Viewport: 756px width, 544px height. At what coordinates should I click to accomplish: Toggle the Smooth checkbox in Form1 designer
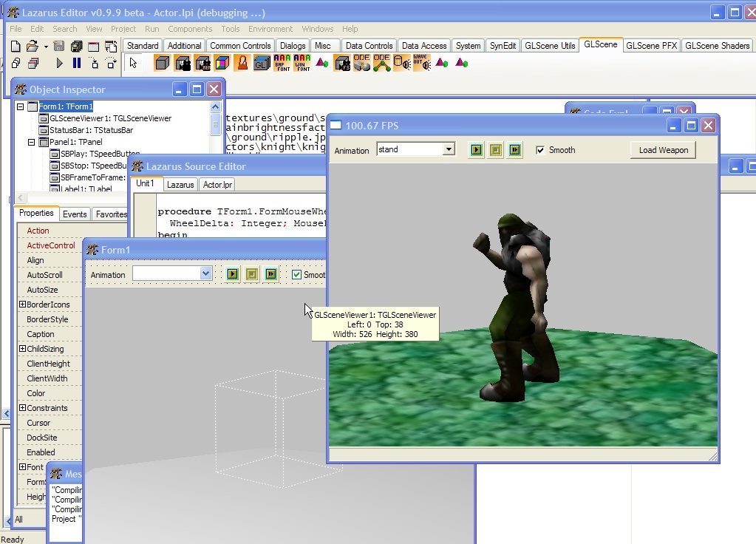click(296, 274)
